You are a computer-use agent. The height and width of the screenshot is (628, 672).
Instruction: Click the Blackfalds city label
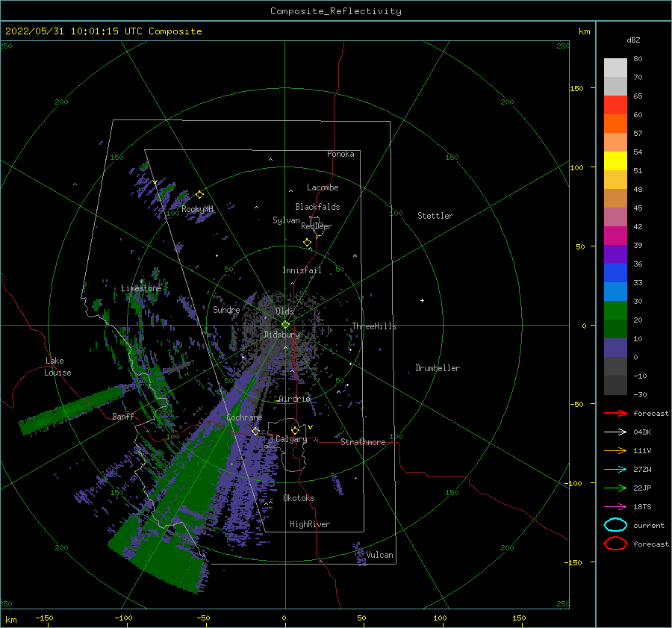[x=317, y=207]
